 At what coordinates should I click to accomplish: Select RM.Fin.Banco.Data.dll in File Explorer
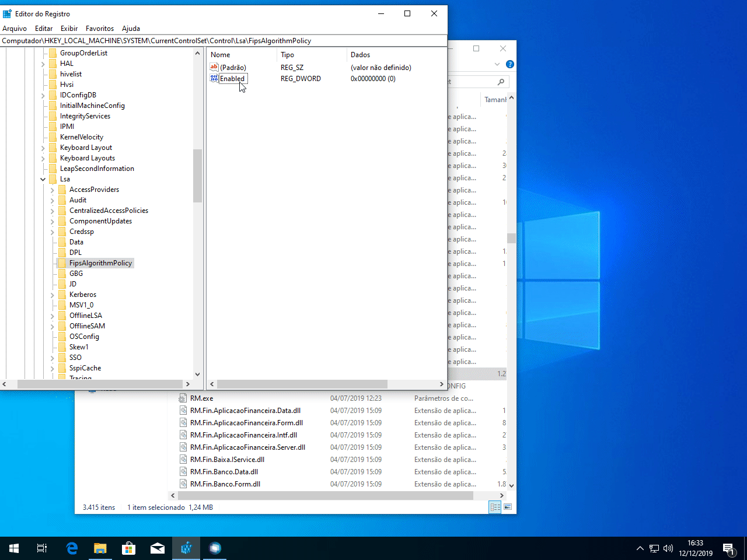[224, 472]
